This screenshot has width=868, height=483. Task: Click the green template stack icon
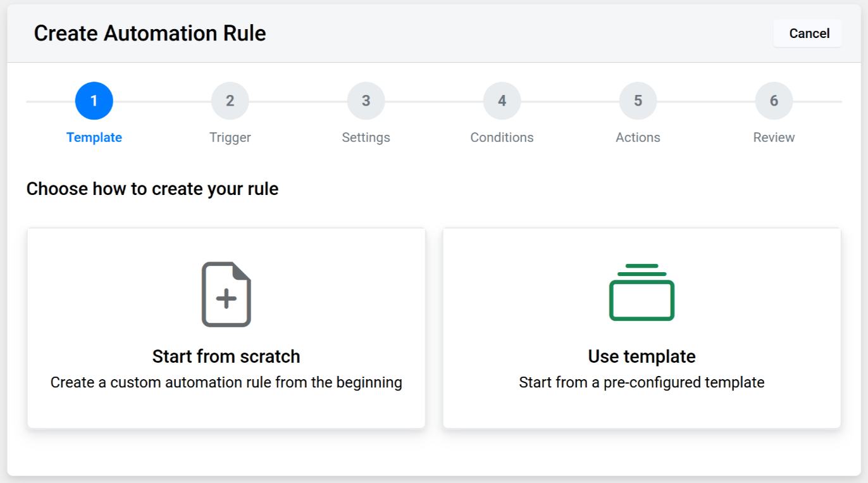[642, 292]
